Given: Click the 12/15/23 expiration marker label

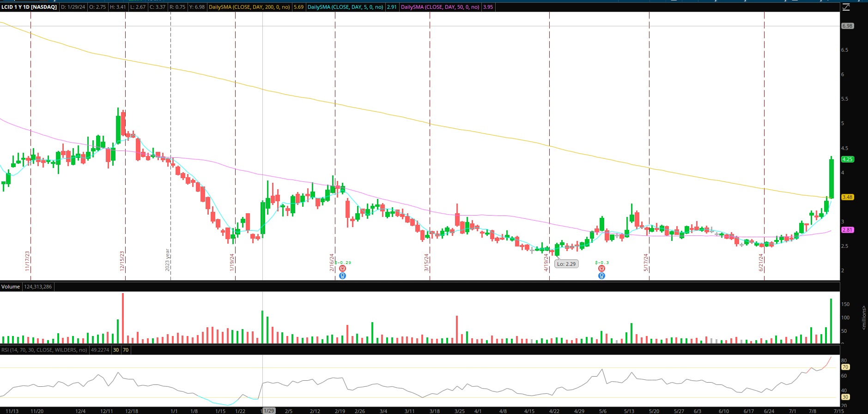Looking at the screenshot, I should pyautogui.click(x=122, y=261).
